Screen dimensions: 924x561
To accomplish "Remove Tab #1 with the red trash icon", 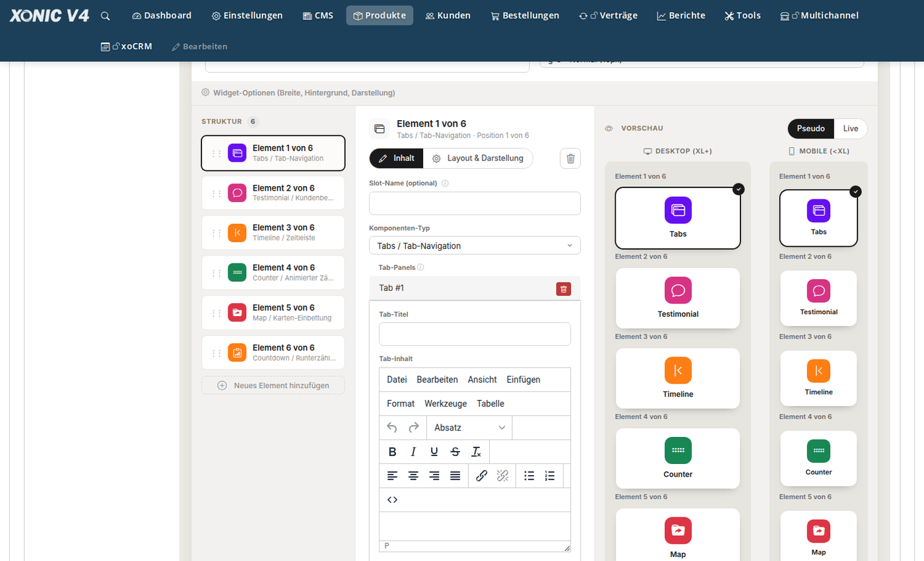I will (x=564, y=288).
